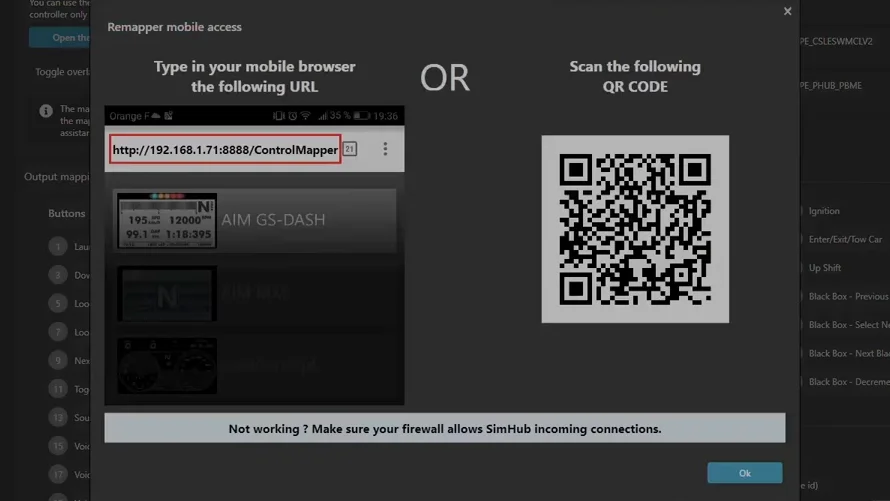This screenshot has height=501, width=890.
Task: Select button number 9 in background list
Action: [x=58, y=360]
